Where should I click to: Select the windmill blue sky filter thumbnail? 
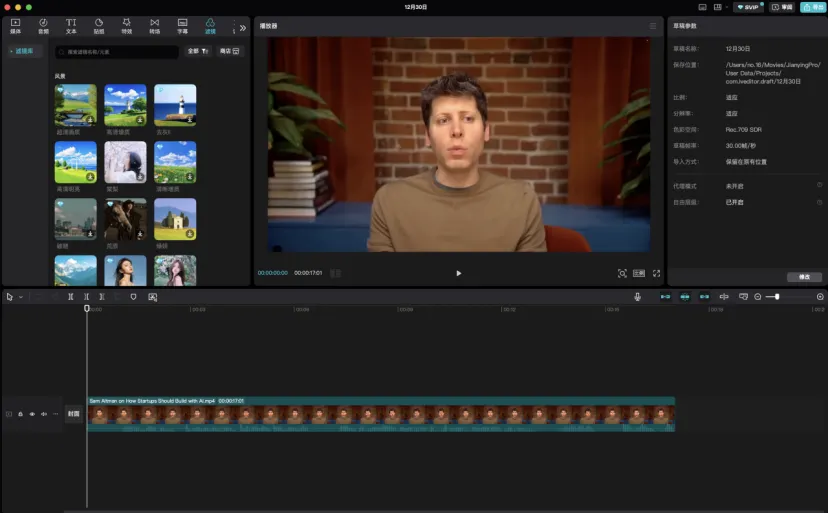76,162
